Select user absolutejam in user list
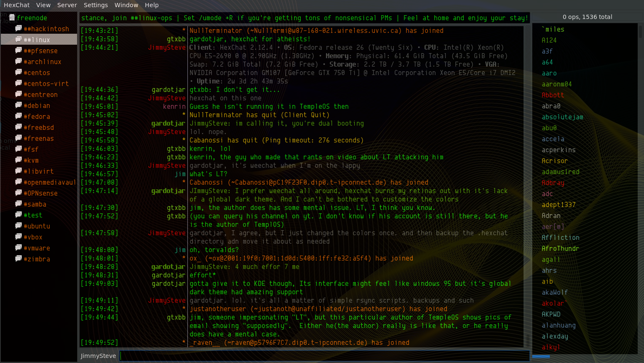This screenshot has width=644, height=363. pyautogui.click(x=563, y=117)
